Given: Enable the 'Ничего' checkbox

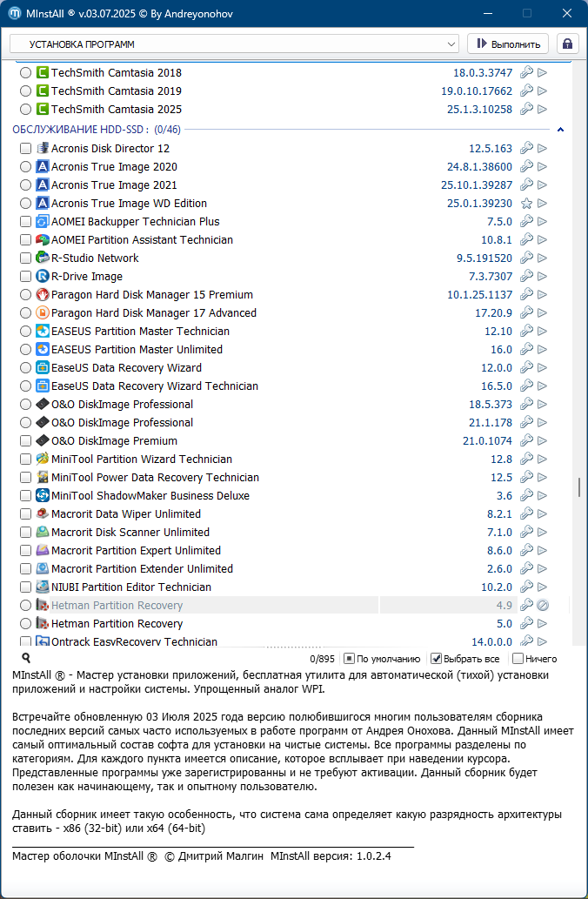Looking at the screenshot, I should (518, 659).
